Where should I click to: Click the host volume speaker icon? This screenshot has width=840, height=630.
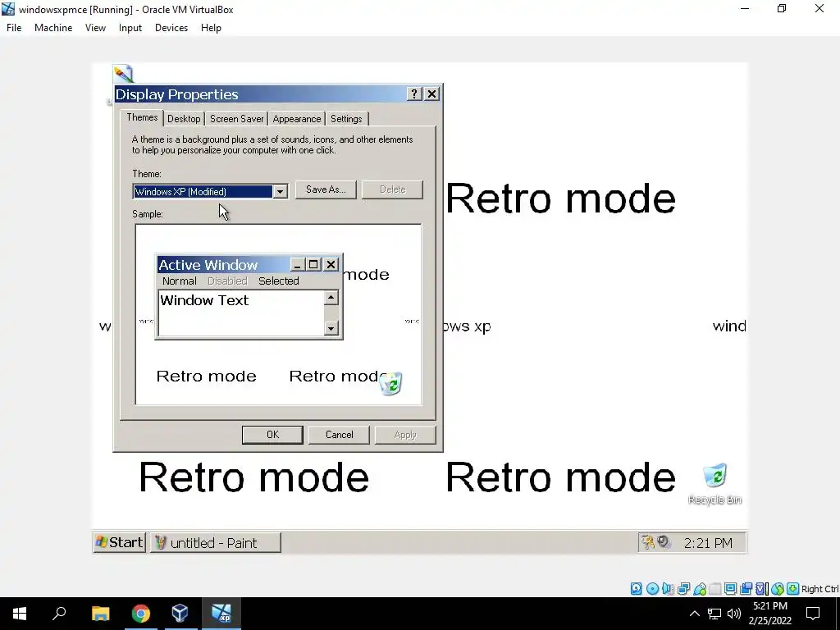[734, 614]
